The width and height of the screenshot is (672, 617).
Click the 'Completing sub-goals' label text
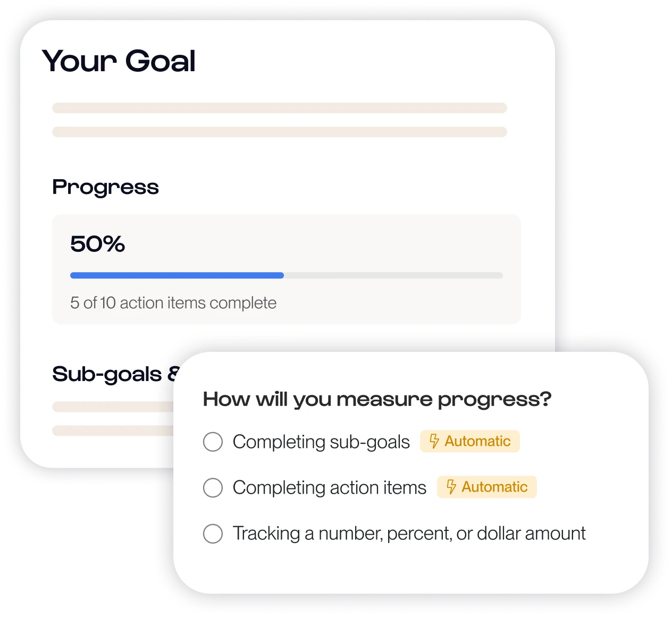coord(321,442)
